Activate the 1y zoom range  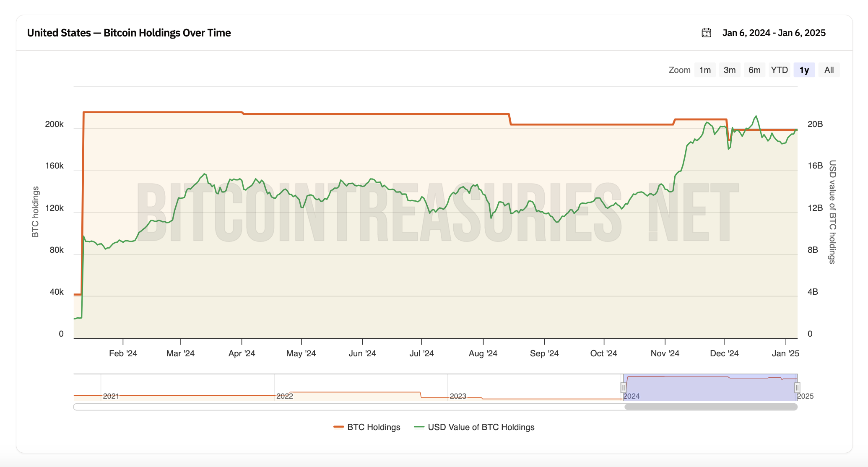tap(804, 70)
